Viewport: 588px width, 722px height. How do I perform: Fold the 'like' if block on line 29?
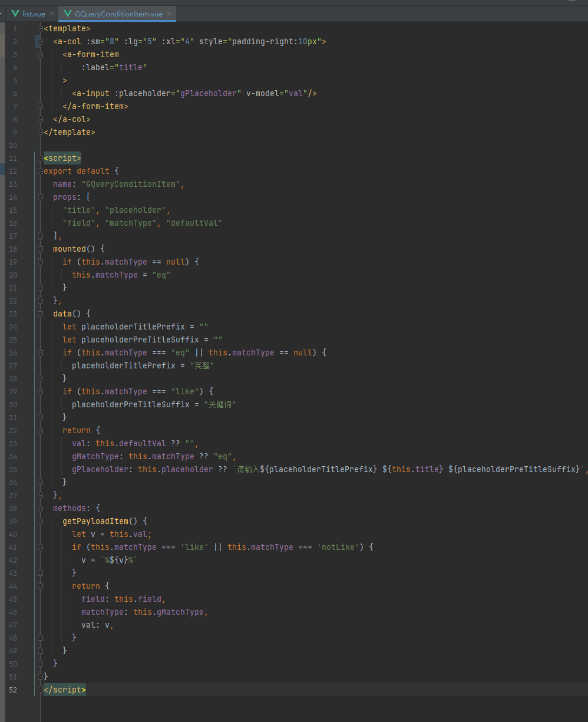tap(40, 391)
